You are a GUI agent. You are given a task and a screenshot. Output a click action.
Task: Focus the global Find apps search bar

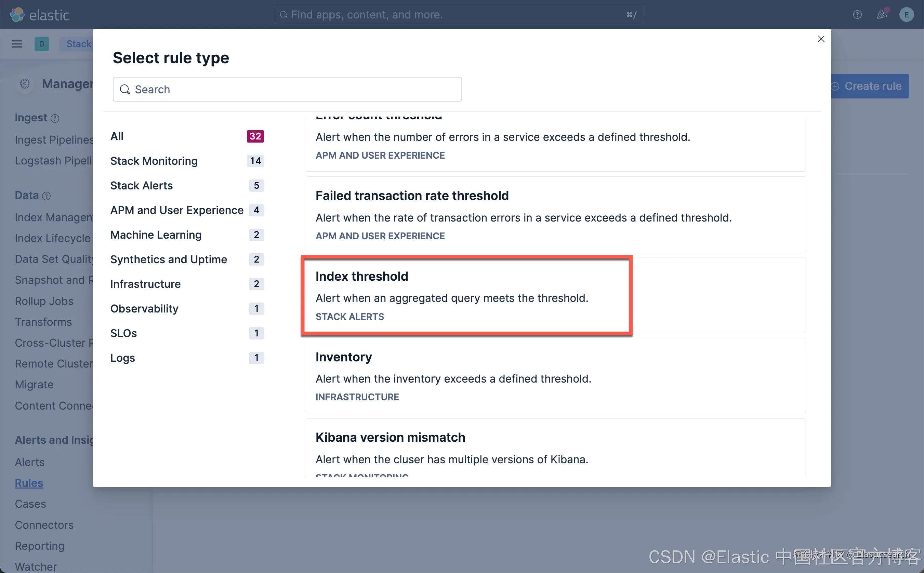(x=459, y=15)
